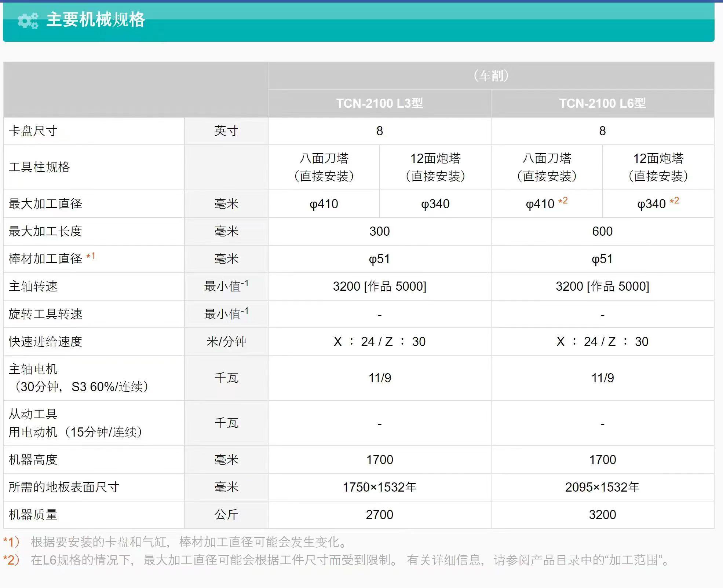Click the 12面炮塔（直接安装）cell under L6型
Screen dimensions: 723x588
pyautogui.click(x=659, y=168)
